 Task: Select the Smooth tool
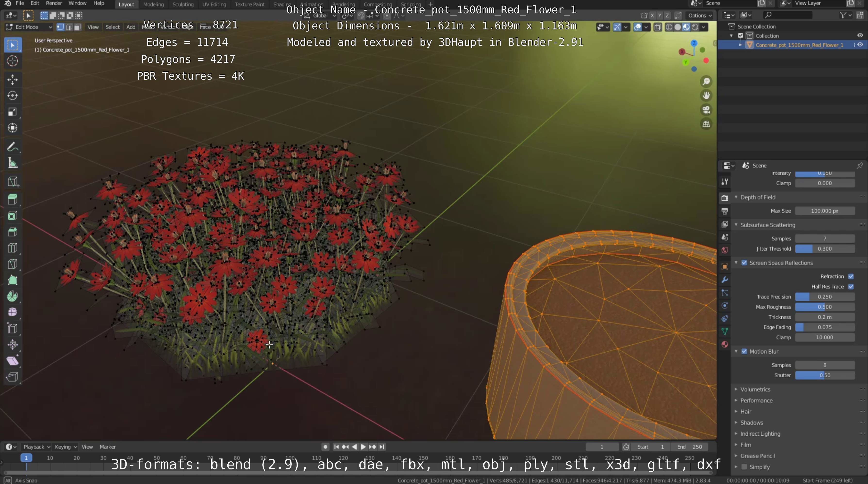click(x=13, y=312)
